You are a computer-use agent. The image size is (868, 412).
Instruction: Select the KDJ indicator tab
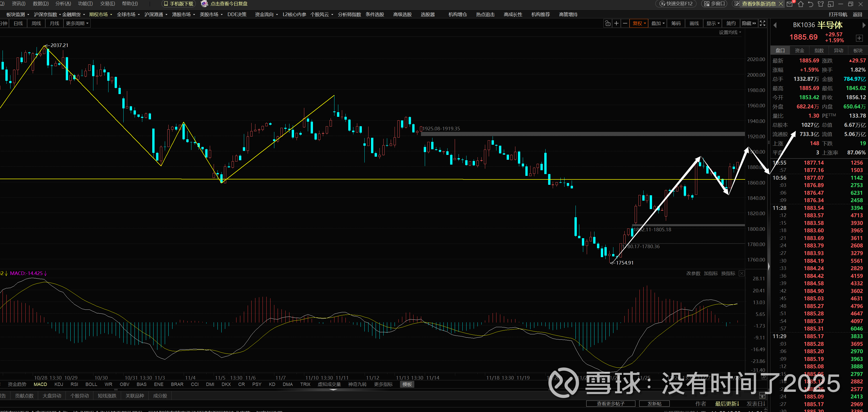pyautogui.click(x=59, y=384)
